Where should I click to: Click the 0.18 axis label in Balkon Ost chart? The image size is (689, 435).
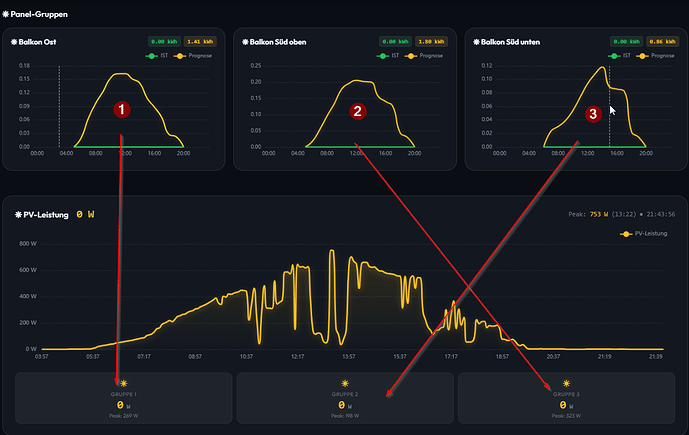(x=24, y=66)
